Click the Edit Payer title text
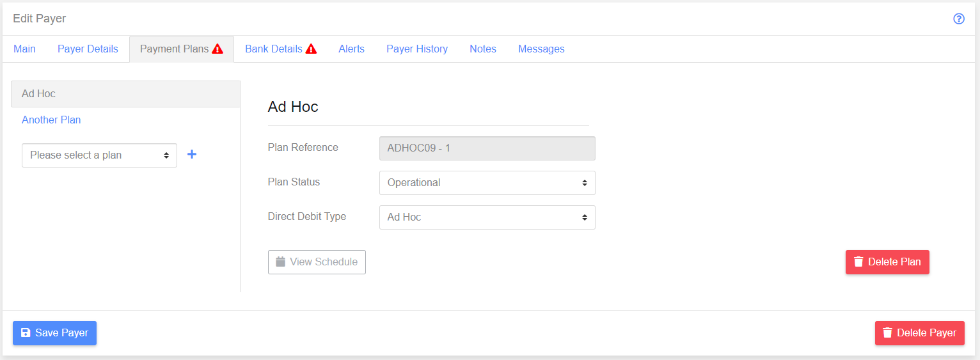Viewport: 980px width, 360px height. pos(40,19)
